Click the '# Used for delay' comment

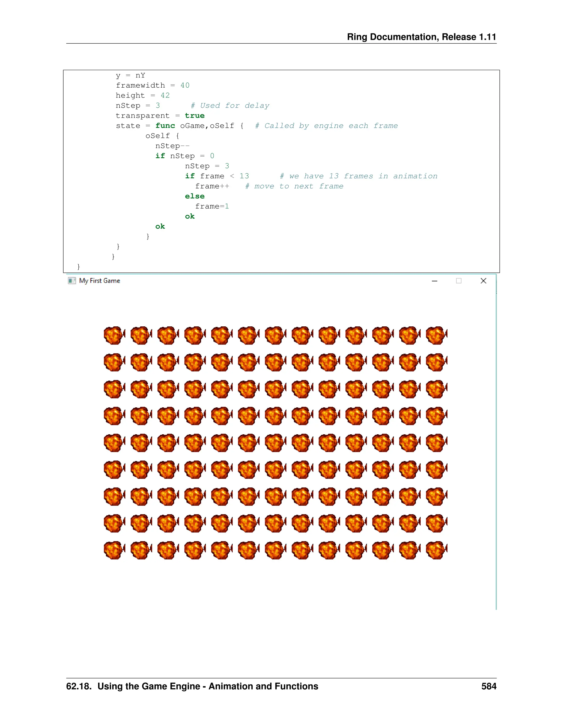pyautogui.click(x=230, y=106)
